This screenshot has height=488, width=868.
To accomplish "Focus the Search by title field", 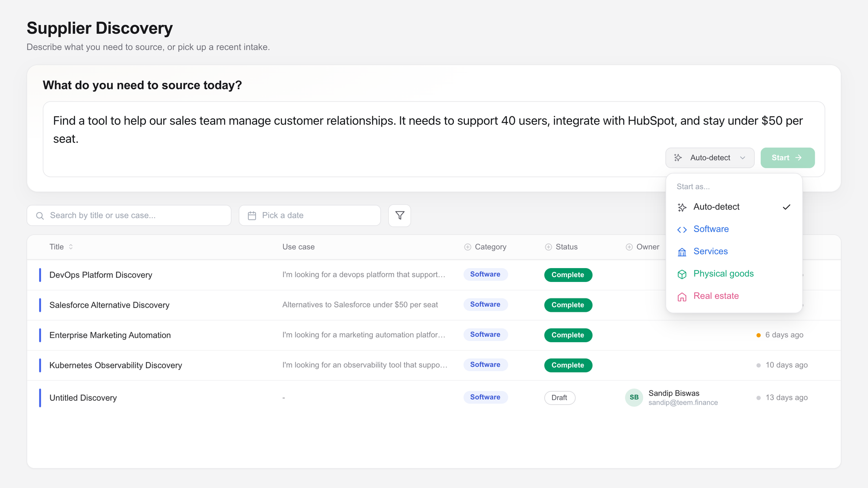I will (129, 216).
